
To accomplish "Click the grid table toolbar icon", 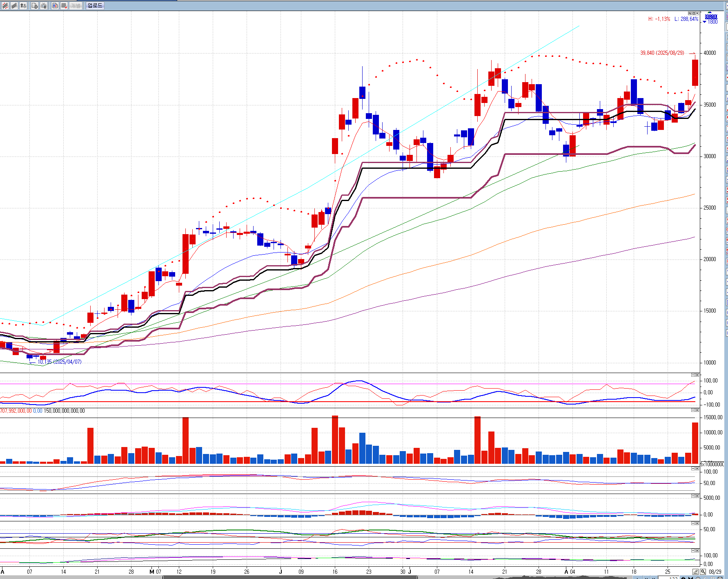I will point(64,6).
